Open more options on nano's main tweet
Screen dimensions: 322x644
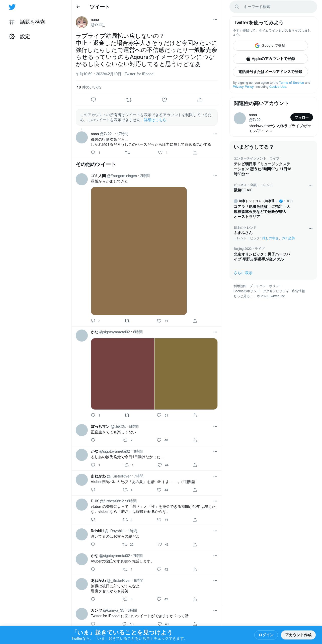(x=215, y=20)
